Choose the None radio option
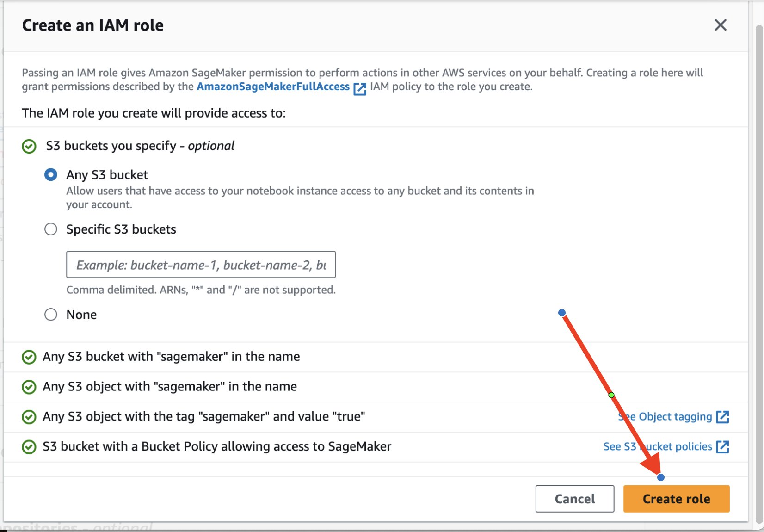 [51, 315]
